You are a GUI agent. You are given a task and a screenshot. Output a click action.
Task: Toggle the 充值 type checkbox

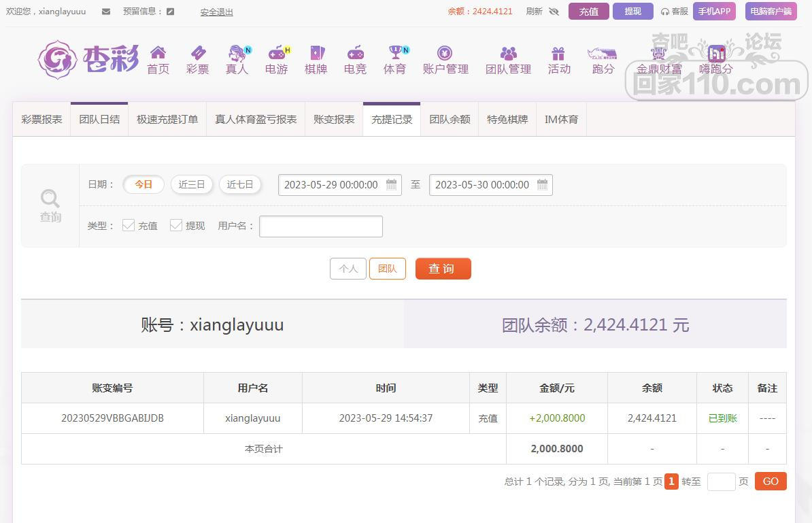tap(129, 225)
